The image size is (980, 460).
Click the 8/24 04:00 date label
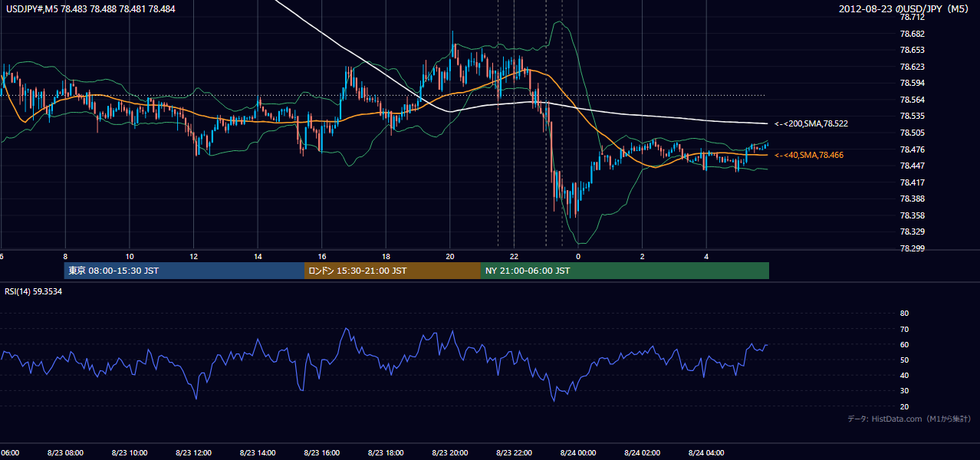click(x=706, y=452)
